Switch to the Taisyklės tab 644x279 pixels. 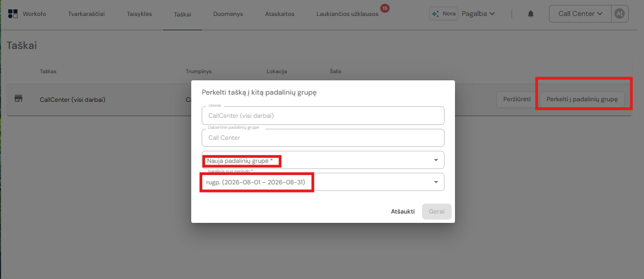(140, 14)
